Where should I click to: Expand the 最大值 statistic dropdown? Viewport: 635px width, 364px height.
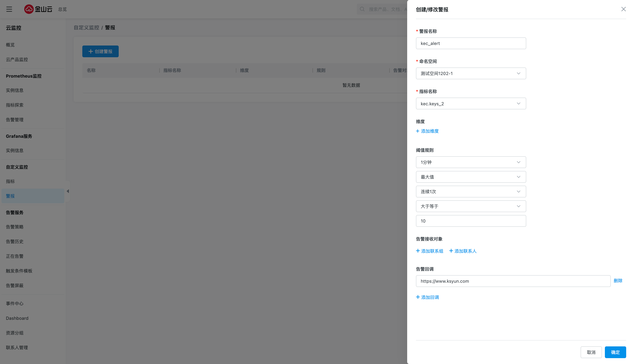click(471, 177)
